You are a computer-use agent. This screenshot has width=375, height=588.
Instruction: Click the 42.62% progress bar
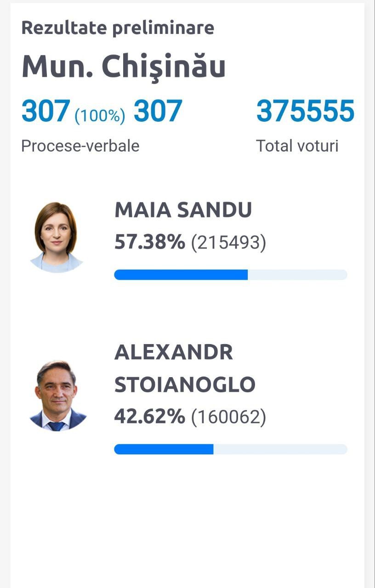point(231,449)
